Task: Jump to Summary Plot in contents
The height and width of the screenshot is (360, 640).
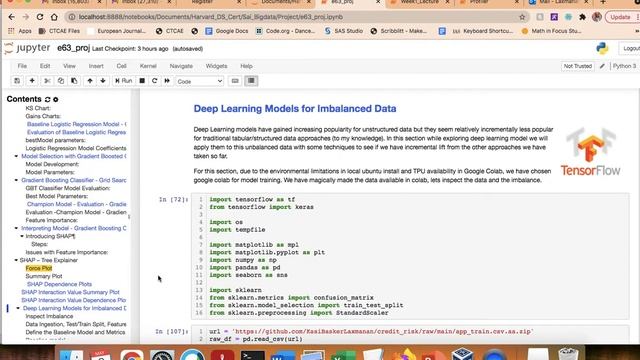Action: 44,276
